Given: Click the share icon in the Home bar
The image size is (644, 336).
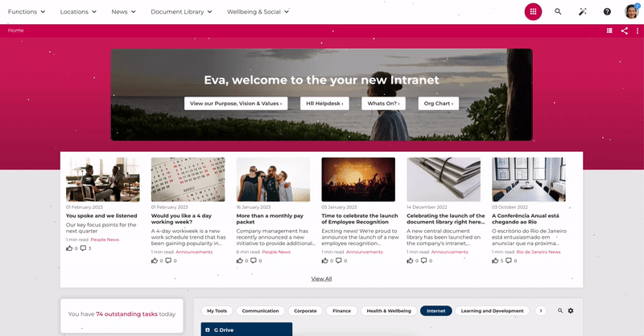Looking at the screenshot, I should click(x=625, y=31).
